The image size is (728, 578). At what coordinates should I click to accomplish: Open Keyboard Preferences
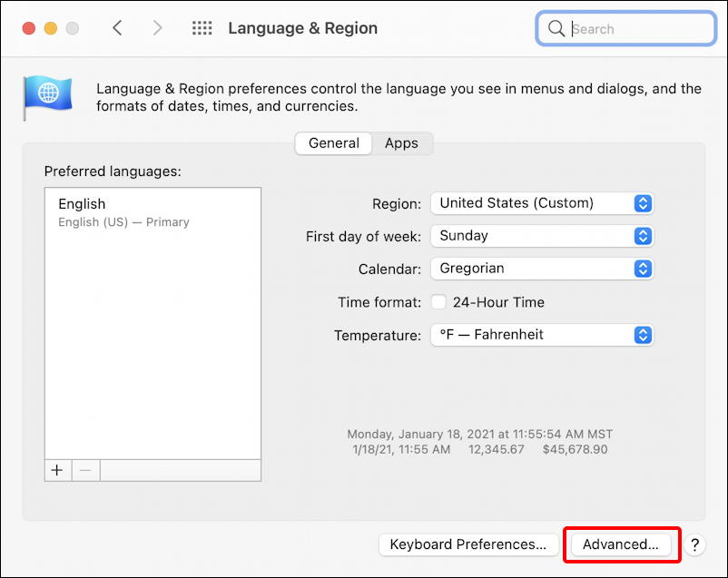click(x=467, y=544)
